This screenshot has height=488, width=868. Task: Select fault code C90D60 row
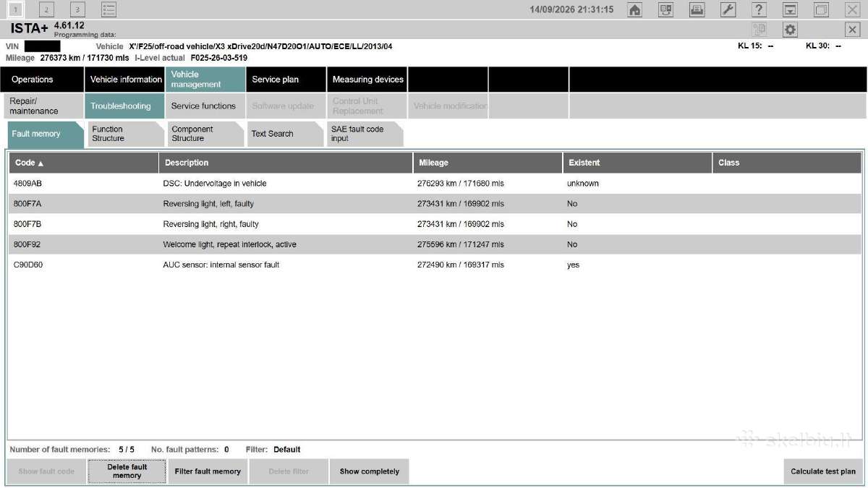point(435,265)
